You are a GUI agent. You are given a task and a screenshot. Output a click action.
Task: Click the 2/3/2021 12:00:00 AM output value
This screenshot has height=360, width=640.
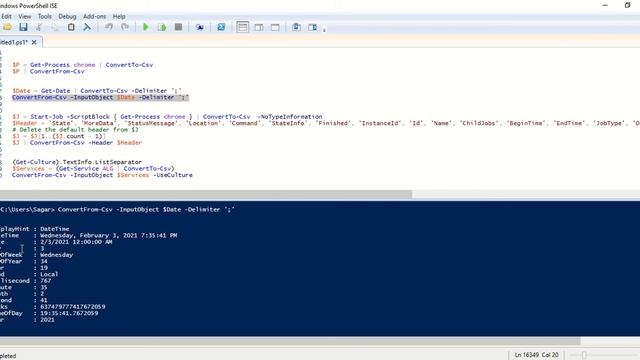pos(76,242)
